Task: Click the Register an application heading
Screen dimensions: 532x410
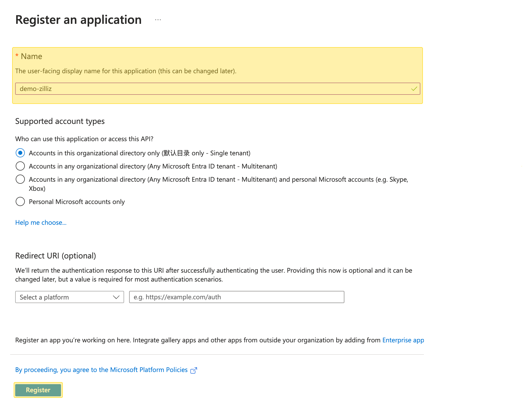Action: [78, 20]
